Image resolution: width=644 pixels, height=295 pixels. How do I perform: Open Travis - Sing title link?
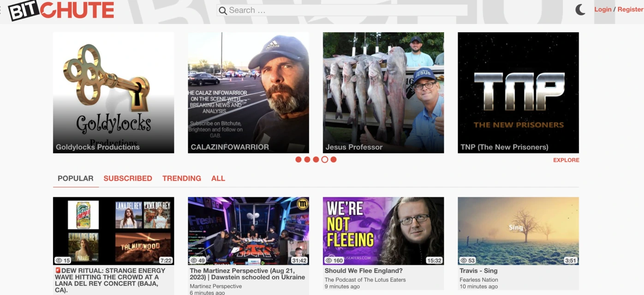(x=478, y=271)
